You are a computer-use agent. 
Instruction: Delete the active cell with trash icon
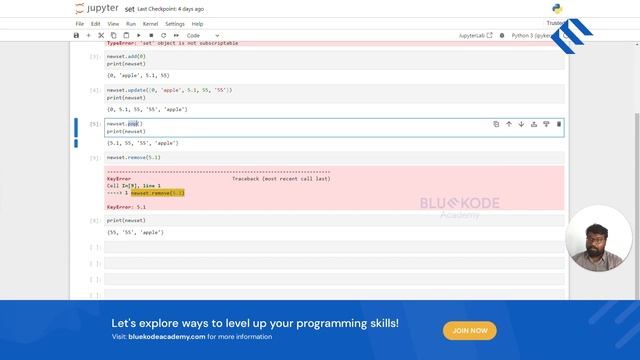click(x=559, y=124)
